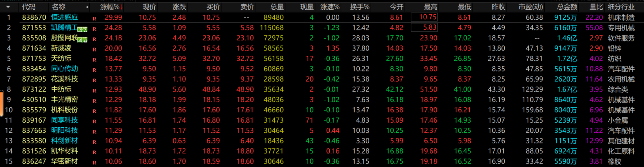
Task: Click the green 回落 tag on 凯腾精工
Action: tap(83, 30)
